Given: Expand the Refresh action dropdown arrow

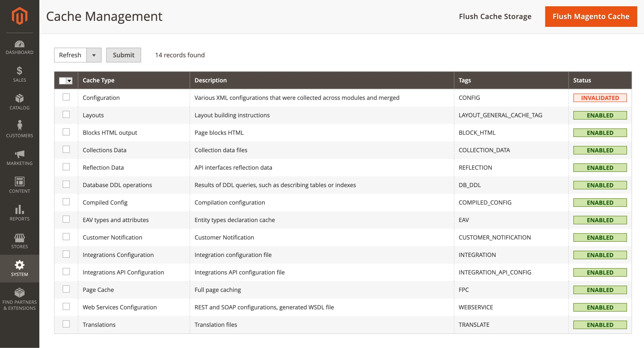Looking at the screenshot, I should (x=94, y=55).
